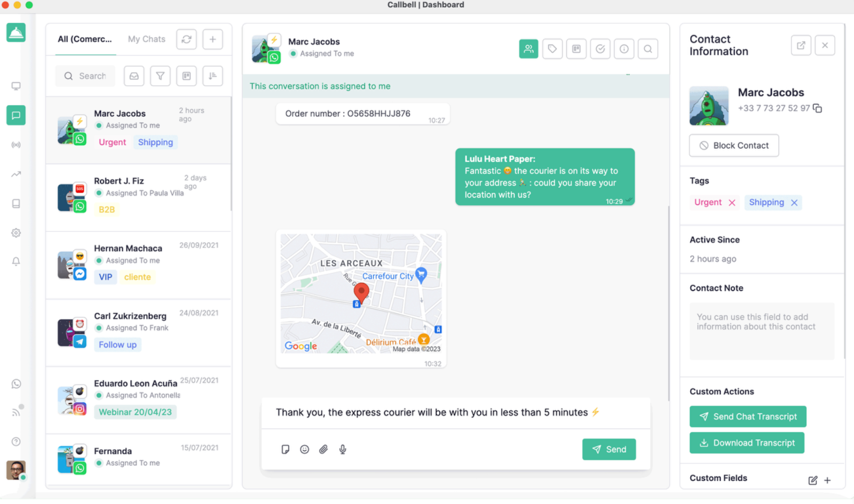Click the search icon in conversation header
The image size is (854, 504).
pyautogui.click(x=647, y=49)
